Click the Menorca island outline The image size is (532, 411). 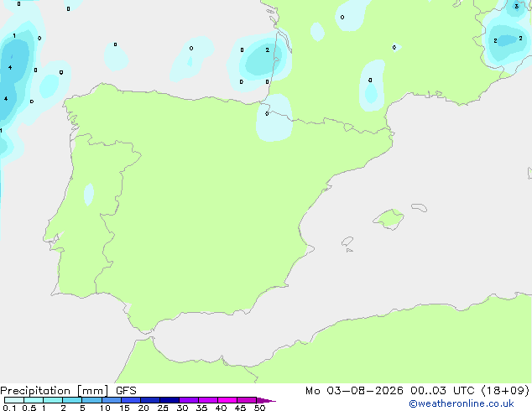point(420,207)
